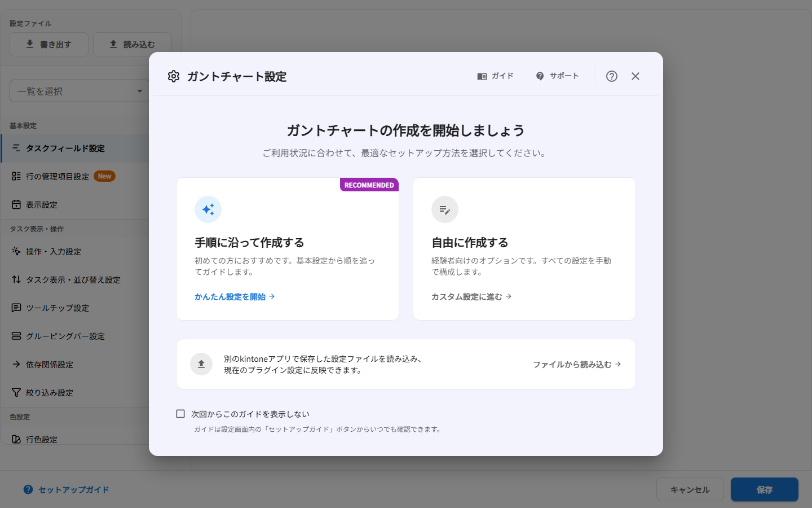Select タスクフィールド設定 in the sidebar
Viewport: 812px width, 508px height.
75,148
